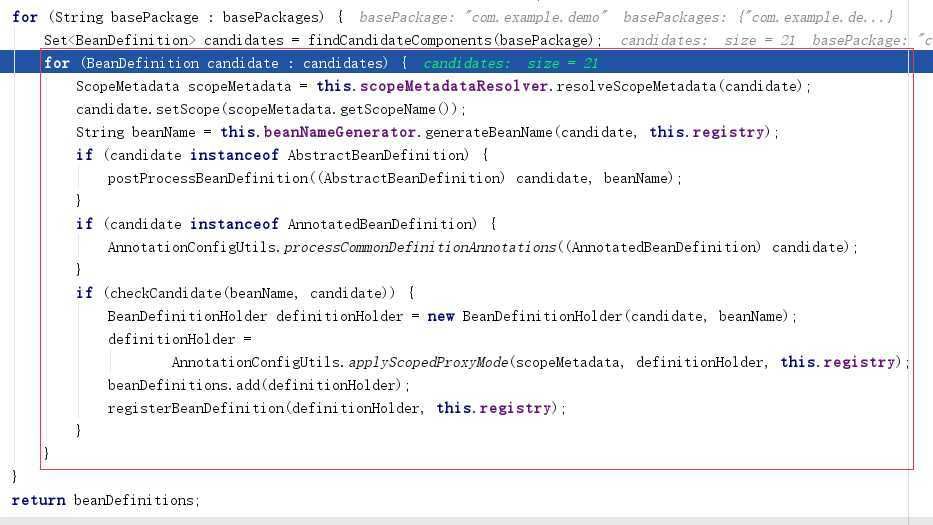Click inline hint 'basePackage: "com.example.demo"'
Screen dimensions: 933x525
483,17
